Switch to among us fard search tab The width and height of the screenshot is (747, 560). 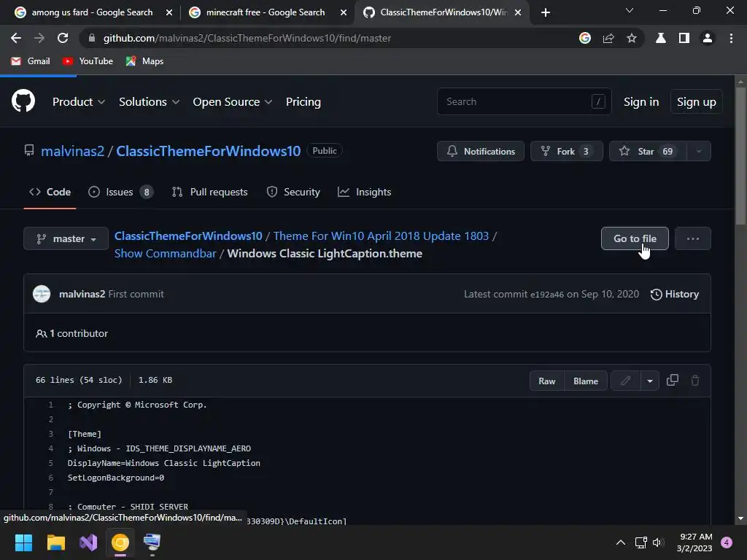click(92, 12)
